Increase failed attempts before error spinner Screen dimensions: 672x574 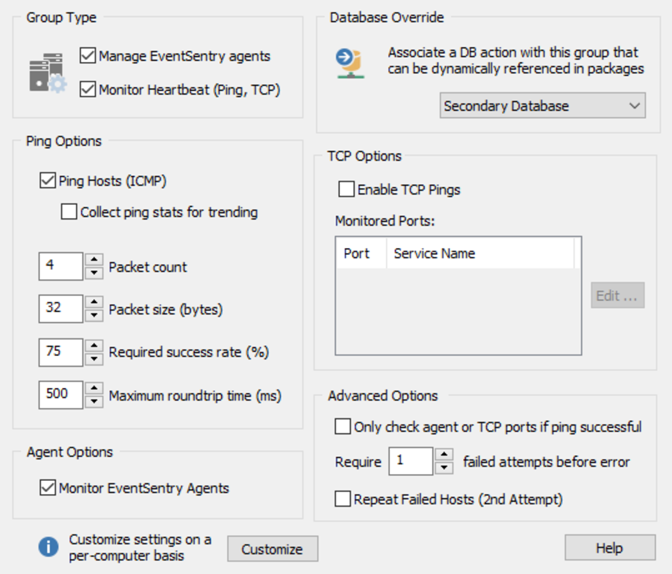click(x=444, y=454)
